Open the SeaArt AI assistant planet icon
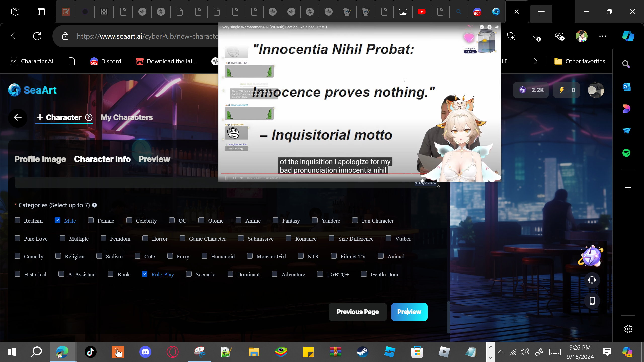 tap(591, 256)
